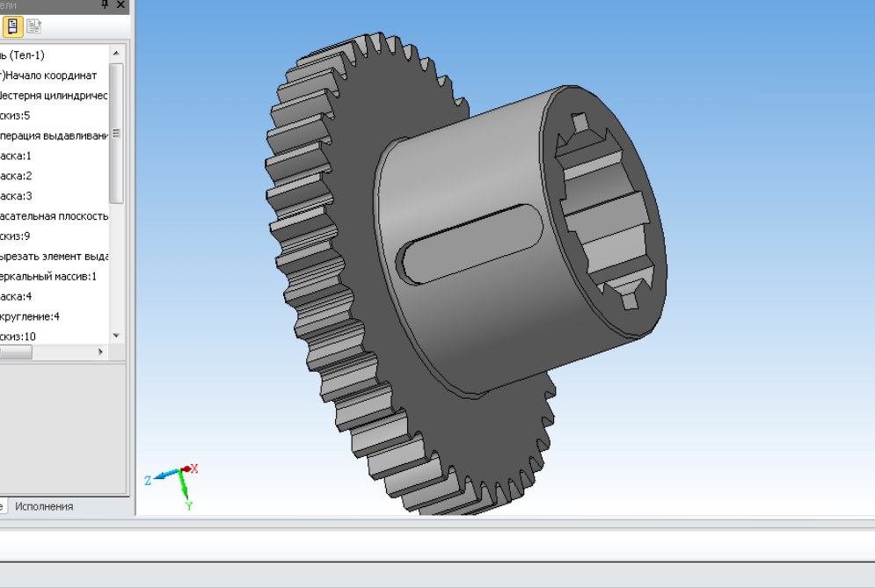Image resolution: width=875 pixels, height=588 pixels.
Task: Select the "Эскиз:10" tree item
Action: [x=18, y=337]
